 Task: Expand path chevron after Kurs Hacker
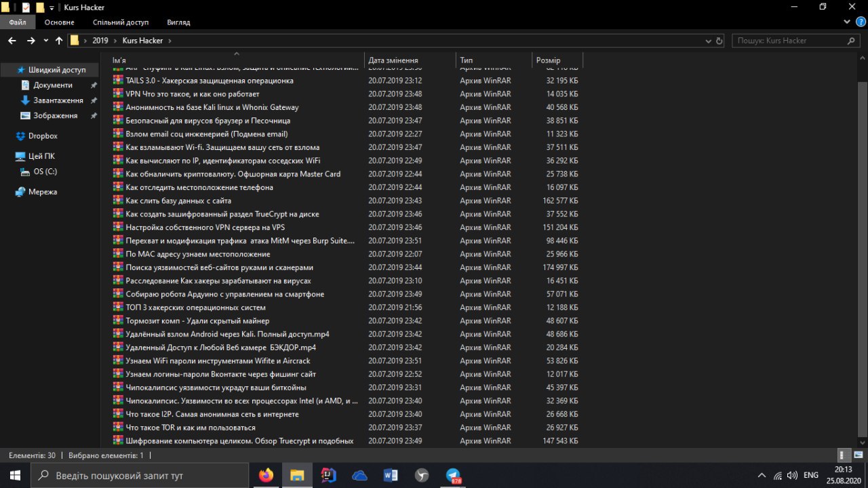pyautogui.click(x=170, y=41)
